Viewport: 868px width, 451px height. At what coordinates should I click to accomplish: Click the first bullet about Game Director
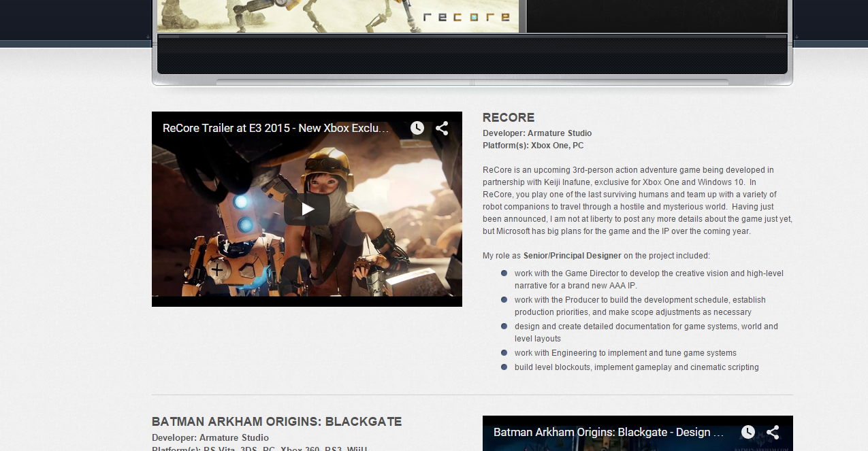click(648, 273)
